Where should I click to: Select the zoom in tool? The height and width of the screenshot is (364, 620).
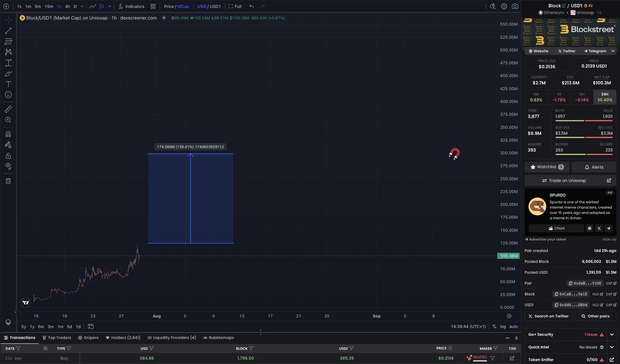click(x=8, y=120)
